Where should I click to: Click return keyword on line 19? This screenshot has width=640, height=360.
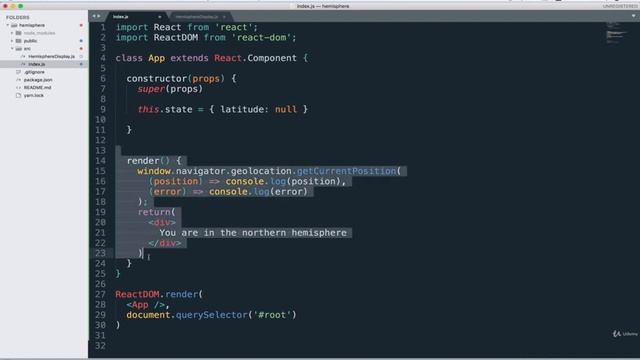pos(154,212)
